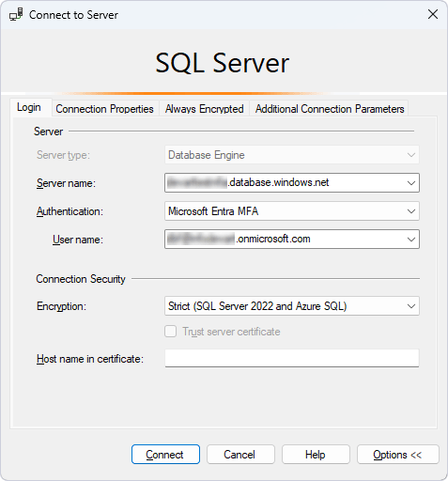The image size is (448, 481).
Task: Open the Authentication dropdown
Action: pos(292,211)
